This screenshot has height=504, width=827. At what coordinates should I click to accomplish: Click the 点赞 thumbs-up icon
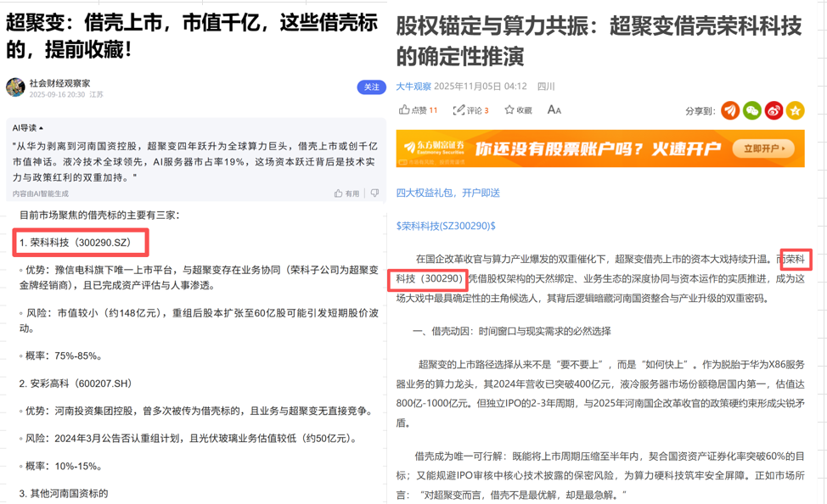point(404,109)
